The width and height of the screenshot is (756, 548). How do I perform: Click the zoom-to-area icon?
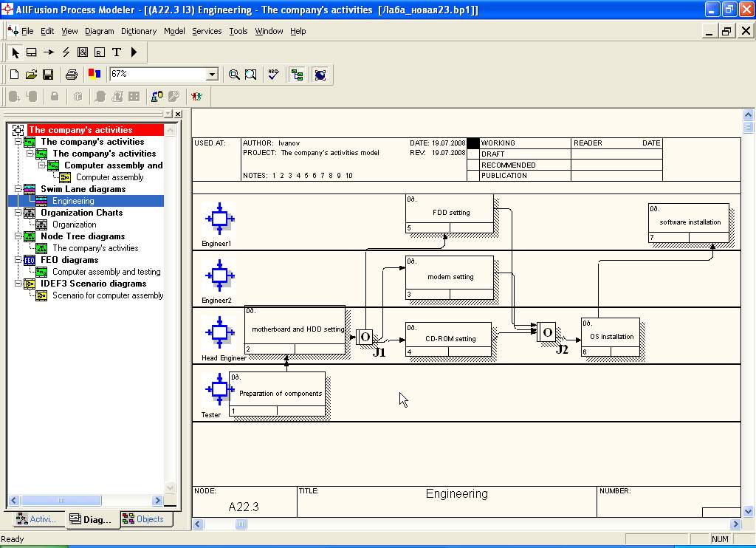[251, 75]
